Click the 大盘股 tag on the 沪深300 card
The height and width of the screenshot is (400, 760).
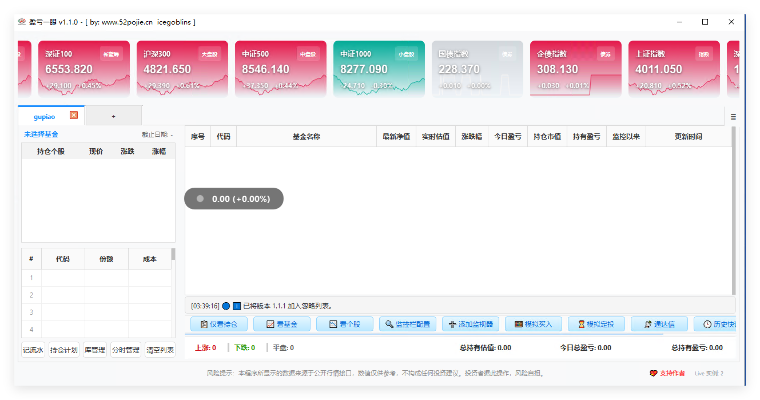[209, 54]
